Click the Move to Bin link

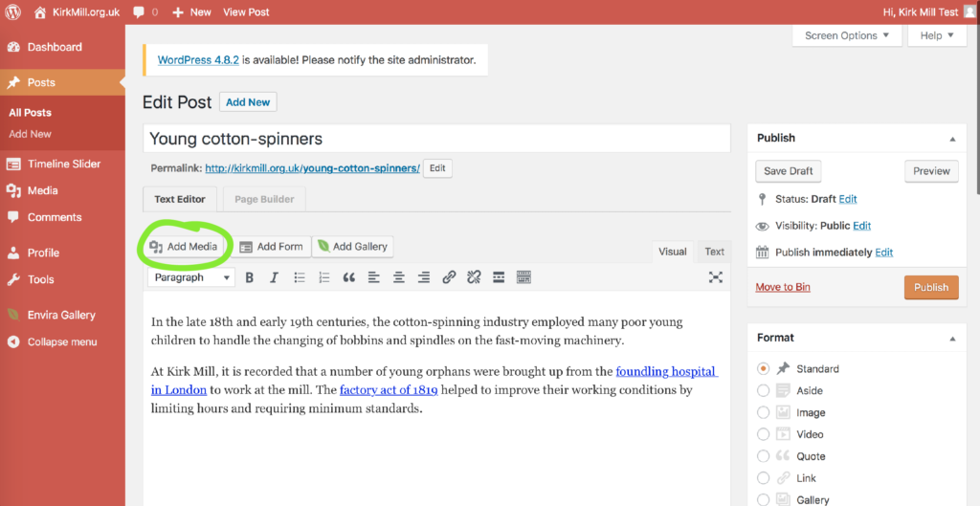tap(782, 287)
